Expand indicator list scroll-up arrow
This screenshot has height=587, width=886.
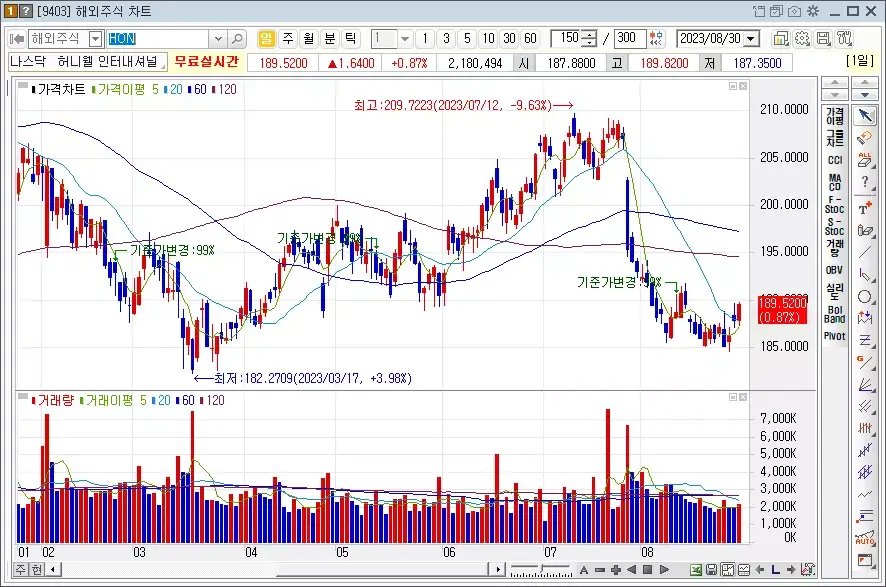(835, 84)
